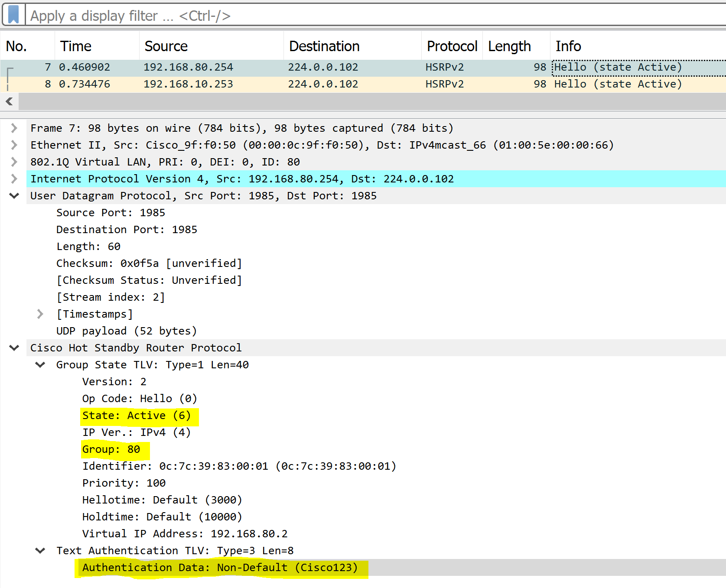The image size is (726, 588).
Task: Collapse the Cisco Hot Standby Router Protocol section
Action: point(14,348)
